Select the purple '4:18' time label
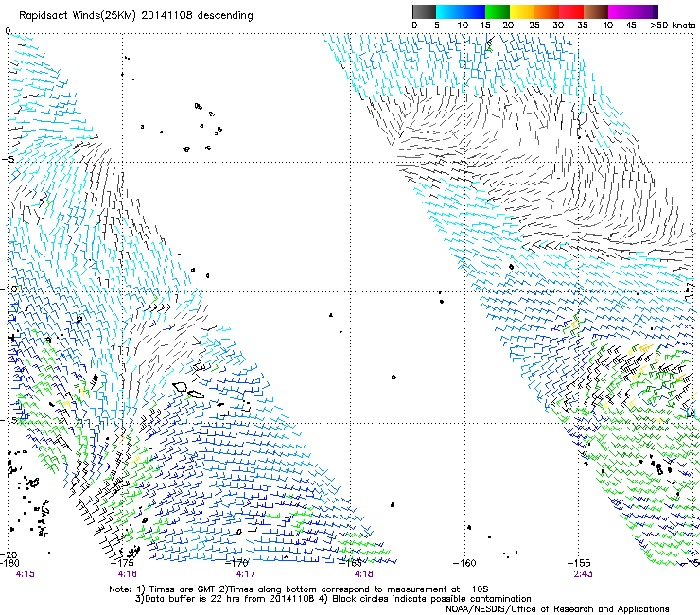700x615 pixels. pos(363,574)
